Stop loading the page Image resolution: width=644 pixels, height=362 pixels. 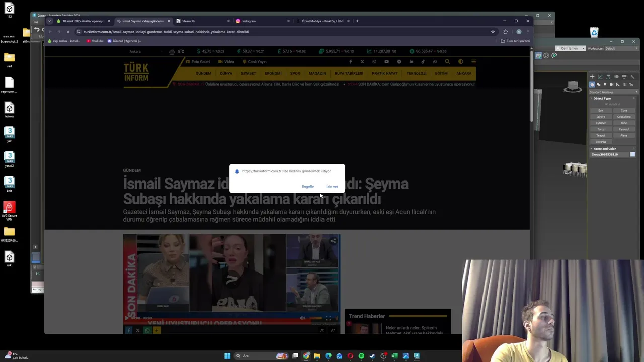(68, 32)
